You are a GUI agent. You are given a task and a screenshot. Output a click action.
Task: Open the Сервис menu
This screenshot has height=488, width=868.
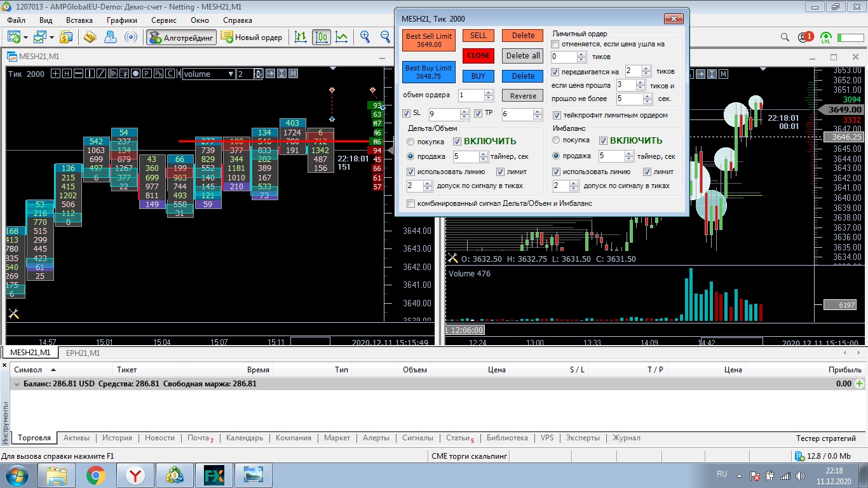pyautogui.click(x=164, y=20)
